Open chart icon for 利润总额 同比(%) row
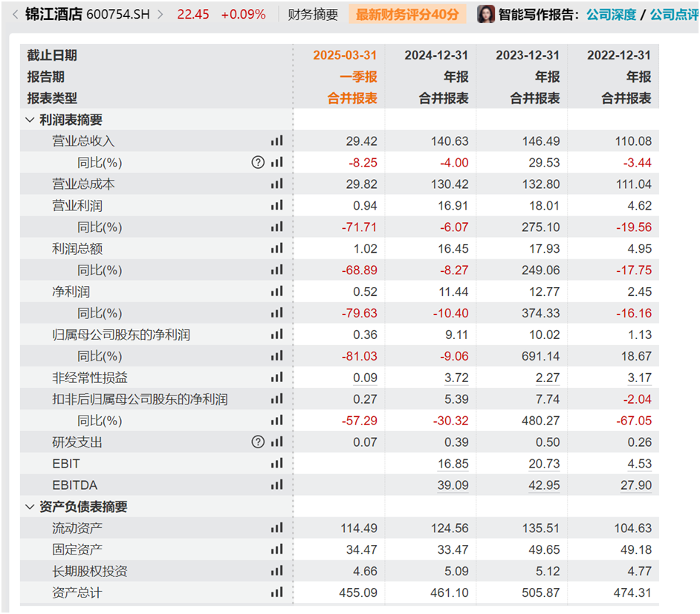Screen dimensions: 700x614 tap(276, 270)
